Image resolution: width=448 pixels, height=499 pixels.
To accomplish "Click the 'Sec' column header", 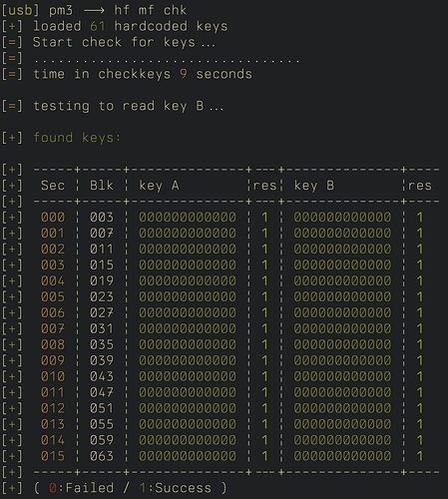I will point(53,186).
